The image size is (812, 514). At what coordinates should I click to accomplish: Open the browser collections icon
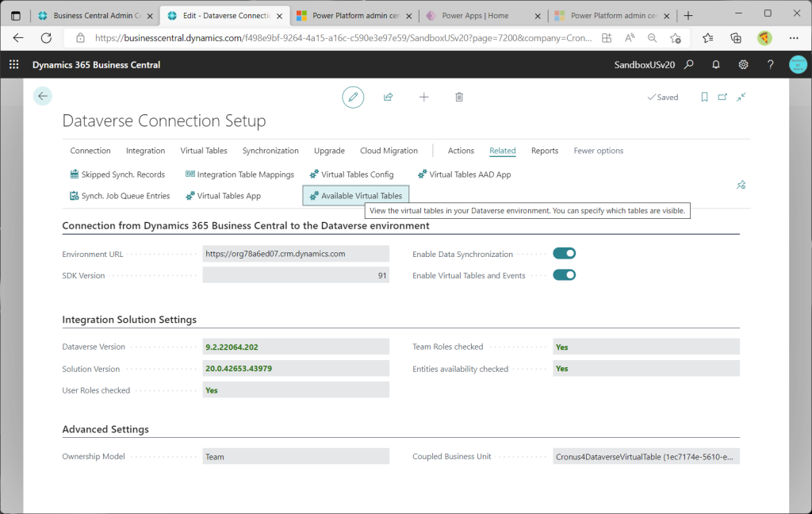click(x=736, y=38)
